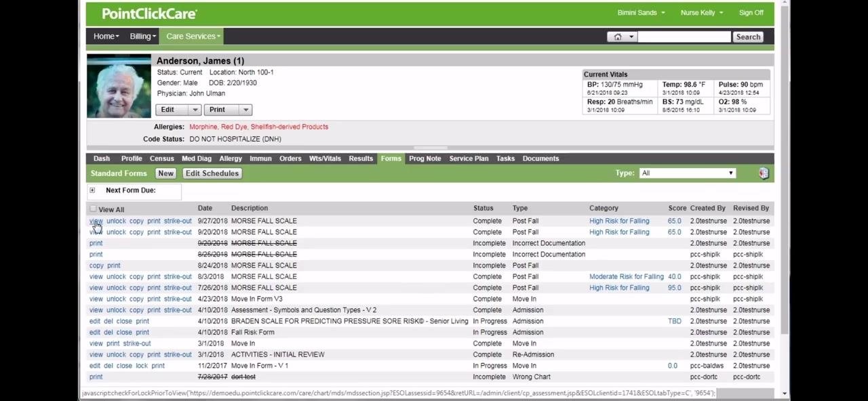Switch to the Documents tab
This screenshot has width=868, height=401.
[x=540, y=159]
